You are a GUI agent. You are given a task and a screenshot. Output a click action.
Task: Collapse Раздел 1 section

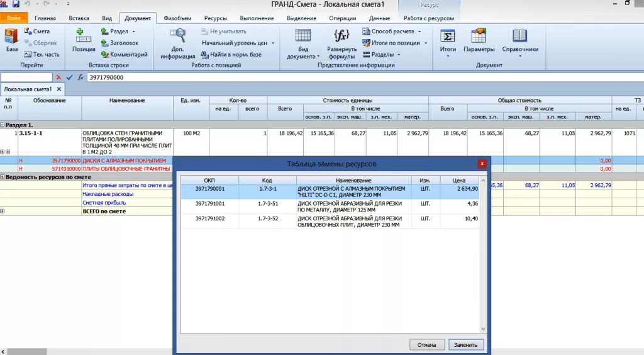(x=3, y=125)
